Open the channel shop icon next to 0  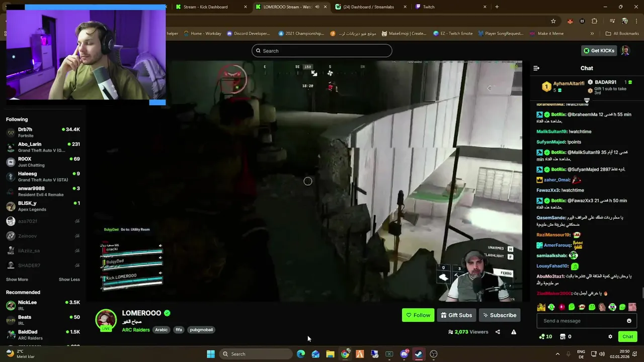tap(562, 336)
